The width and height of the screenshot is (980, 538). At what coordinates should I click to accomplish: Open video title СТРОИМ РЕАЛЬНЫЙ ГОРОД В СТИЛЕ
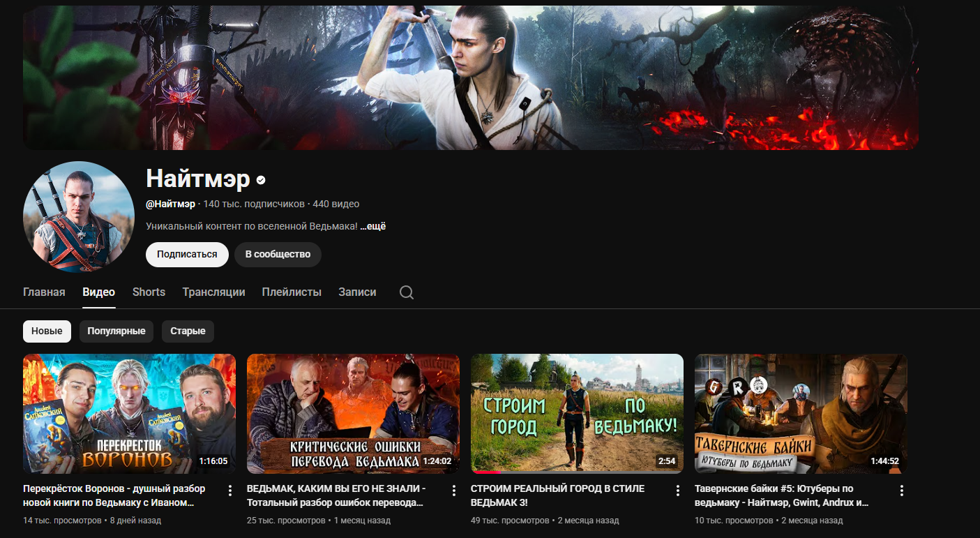[x=558, y=495]
